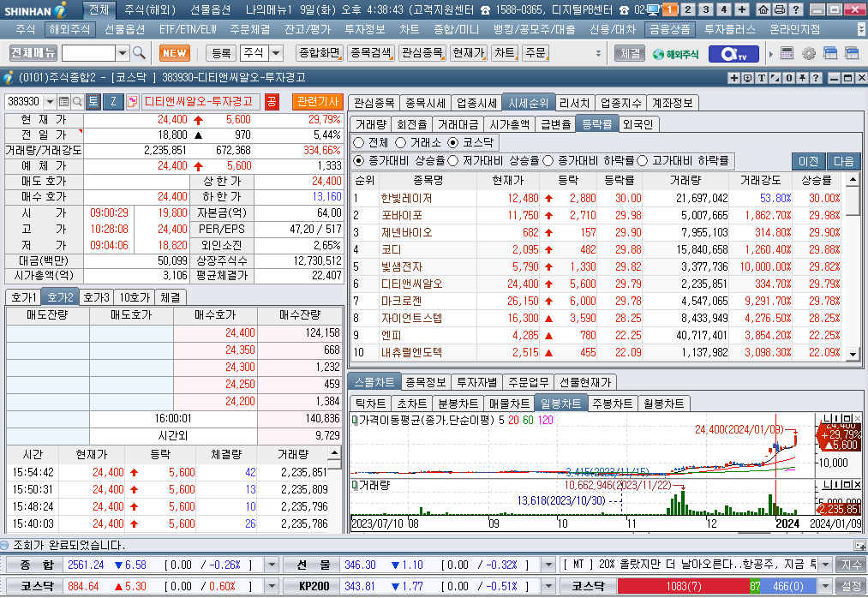Screen dimensions: 868x598
Task: Click the monitor icon in sub-window title bar
Action: click(748, 78)
